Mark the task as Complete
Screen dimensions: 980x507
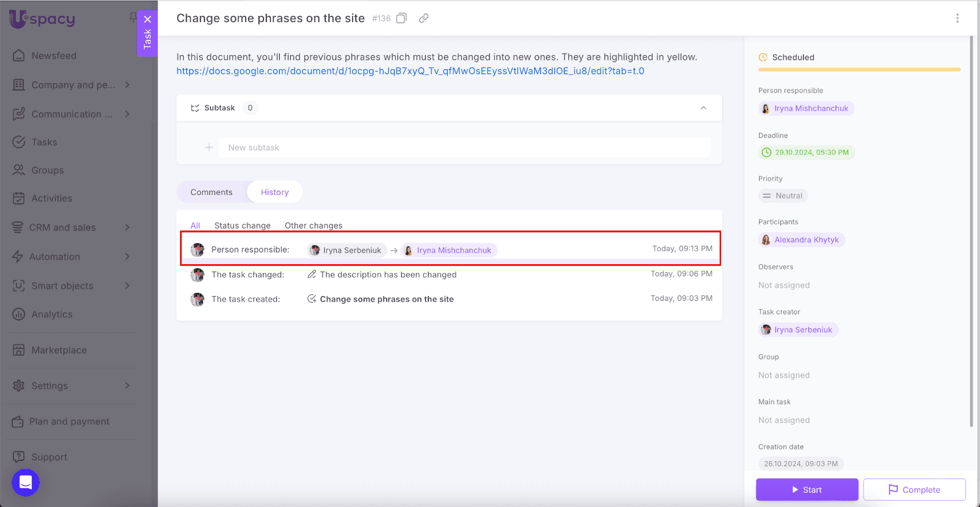coord(914,490)
